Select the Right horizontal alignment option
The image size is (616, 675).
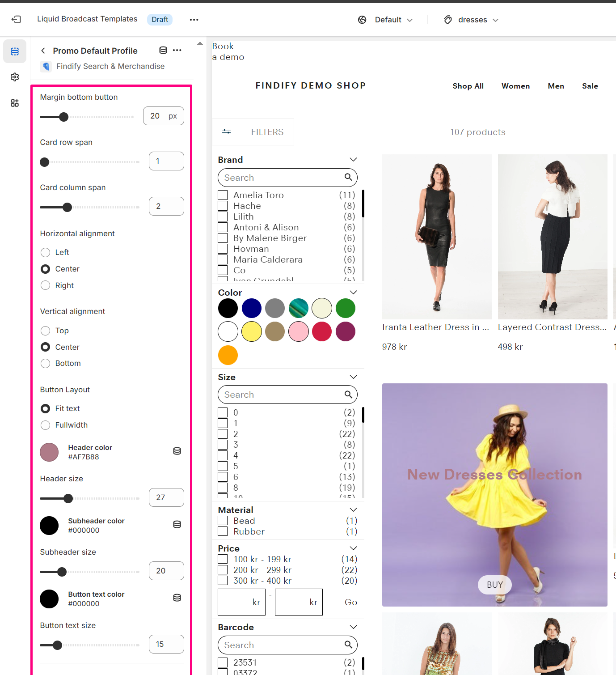point(45,285)
